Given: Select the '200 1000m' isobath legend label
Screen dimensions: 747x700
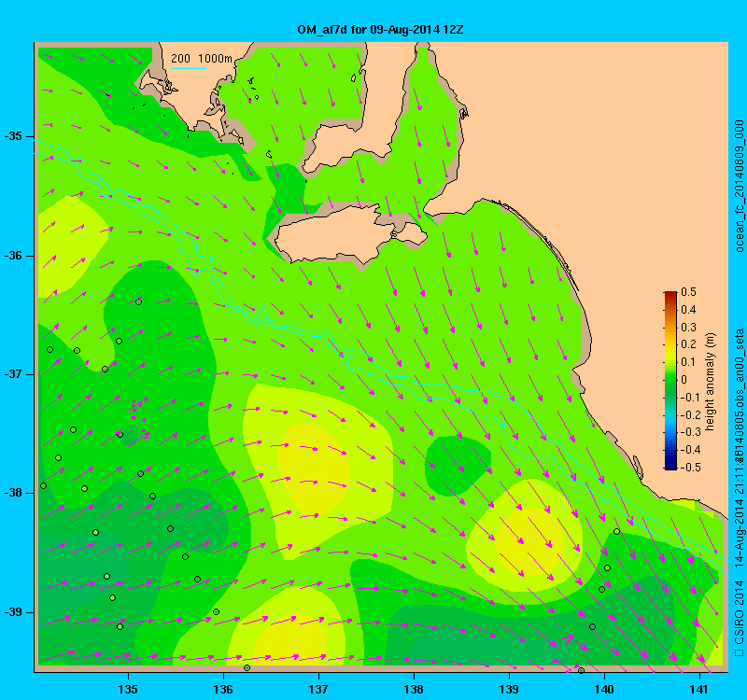Looking at the screenshot, I should [x=202, y=58].
